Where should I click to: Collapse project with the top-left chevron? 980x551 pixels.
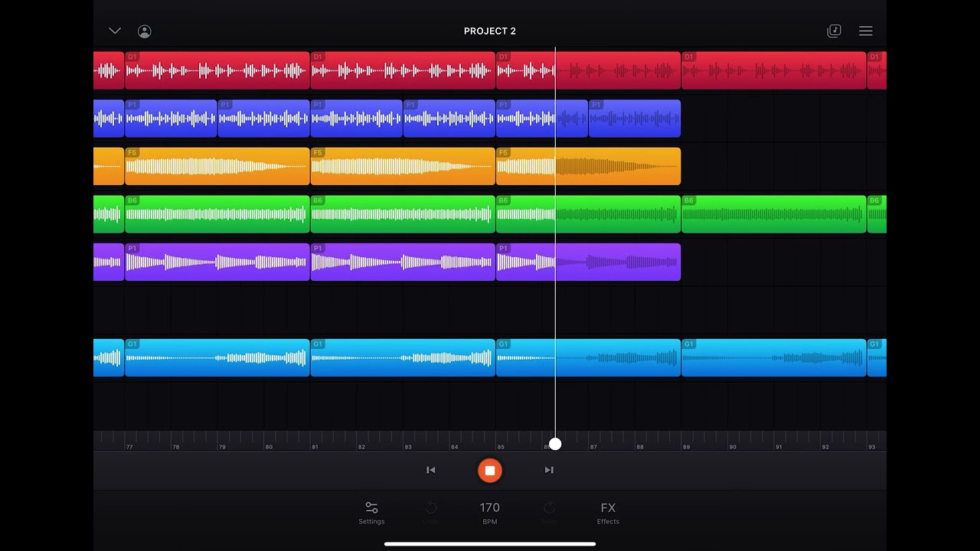(115, 31)
